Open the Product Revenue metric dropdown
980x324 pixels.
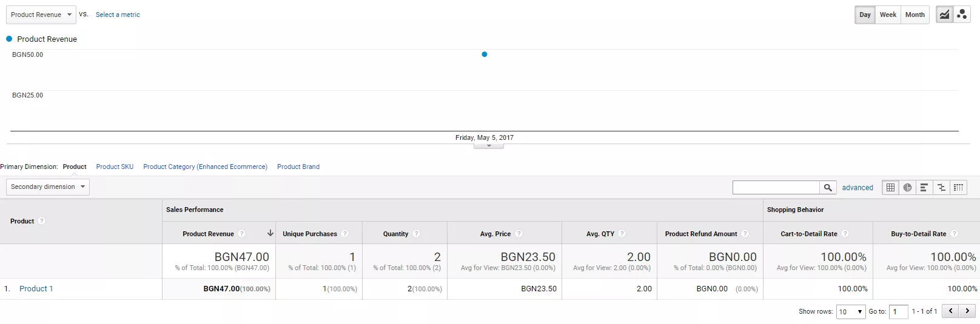pos(41,15)
